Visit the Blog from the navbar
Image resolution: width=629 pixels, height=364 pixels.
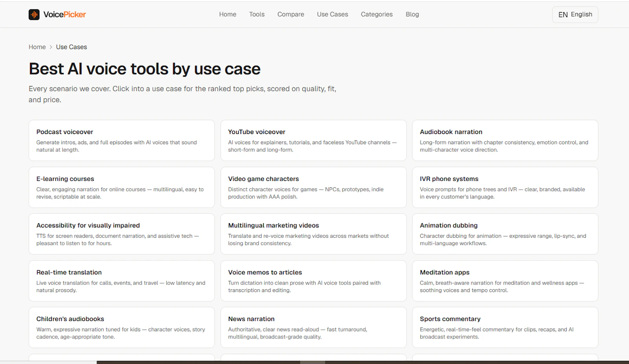[x=412, y=14]
